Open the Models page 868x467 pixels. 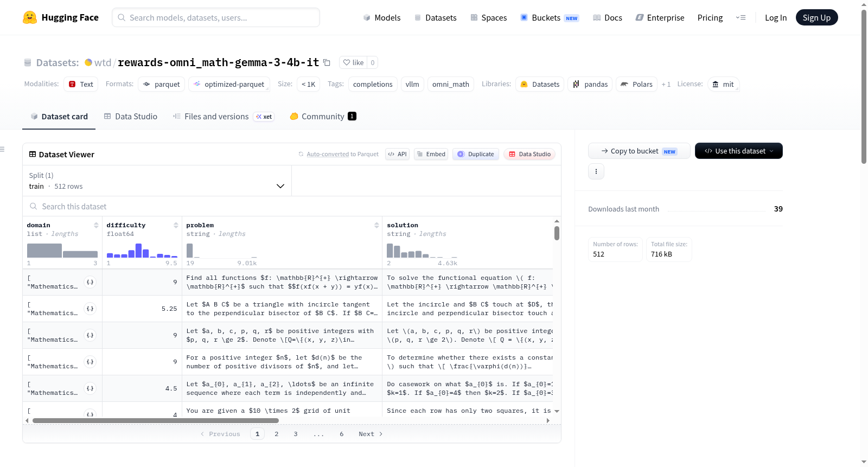(x=382, y=17)
